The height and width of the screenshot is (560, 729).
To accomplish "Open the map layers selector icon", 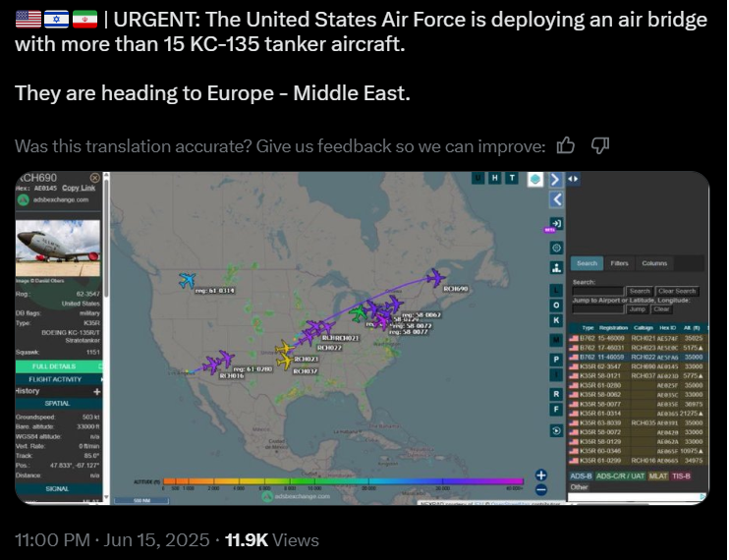I will point(535,179).
